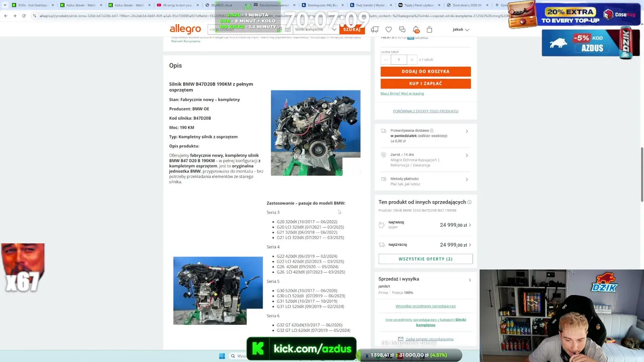644x362 pixels.
Task: Open the Allegro notifications bell
Action: tap(416, 30)
